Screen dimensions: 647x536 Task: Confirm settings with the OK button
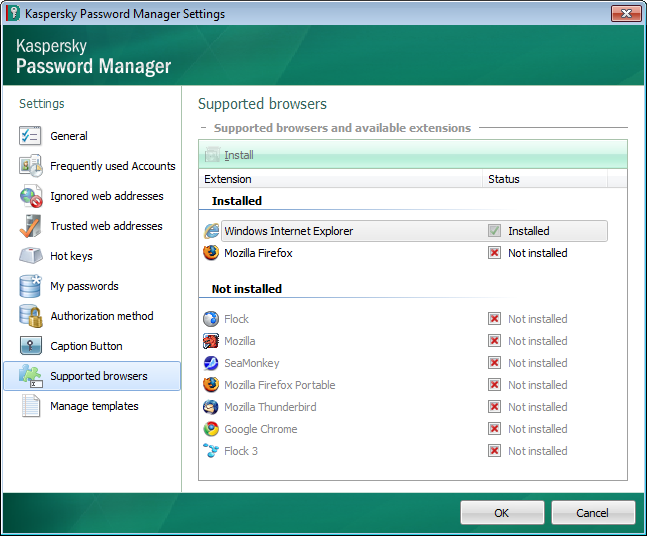(x=502, y=512)
